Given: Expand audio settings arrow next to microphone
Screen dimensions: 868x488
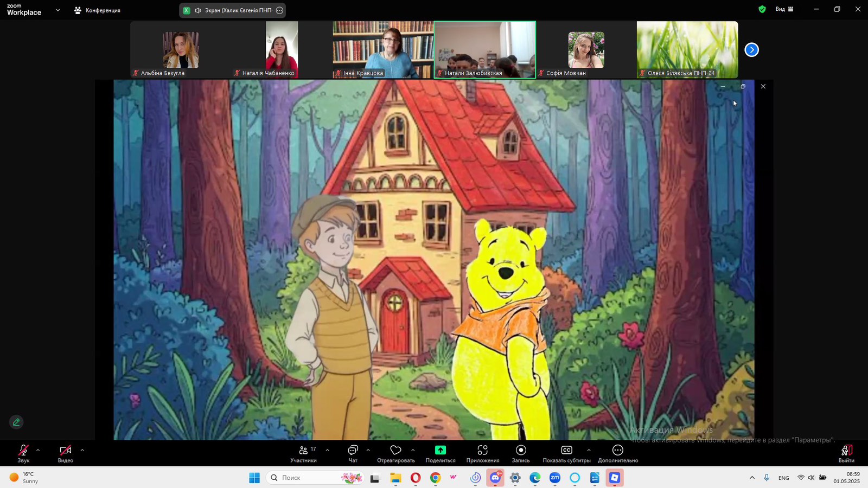Looking at the screenshot, I should [38, 450].
